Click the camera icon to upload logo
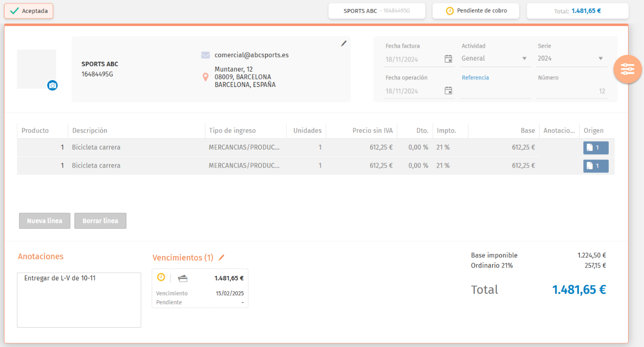 click(x=52, y=86)
